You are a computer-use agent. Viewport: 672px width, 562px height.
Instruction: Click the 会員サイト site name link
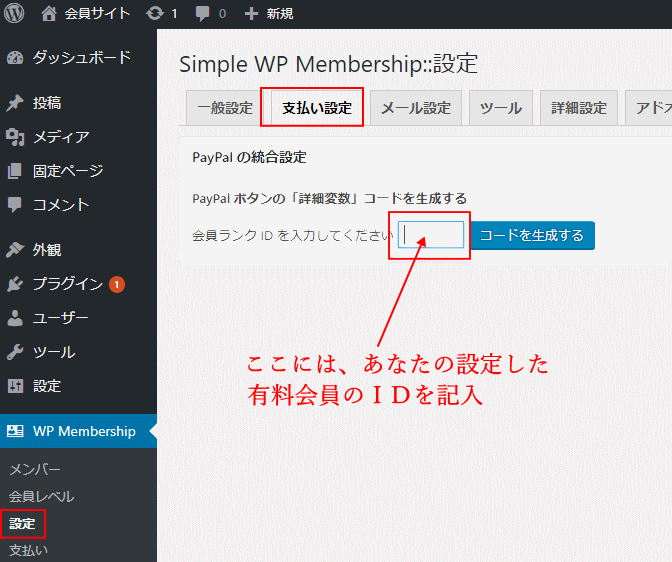click(x=97, y=14)
